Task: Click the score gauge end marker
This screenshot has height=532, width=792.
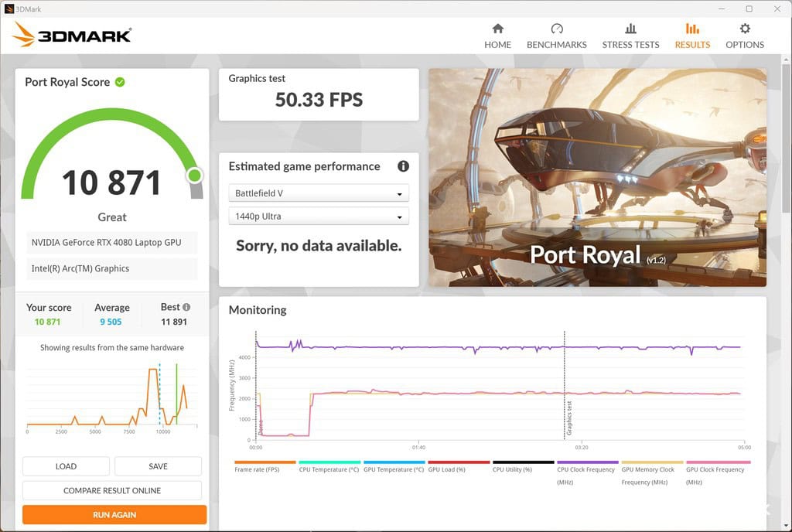Action: [x=194, y=176]
